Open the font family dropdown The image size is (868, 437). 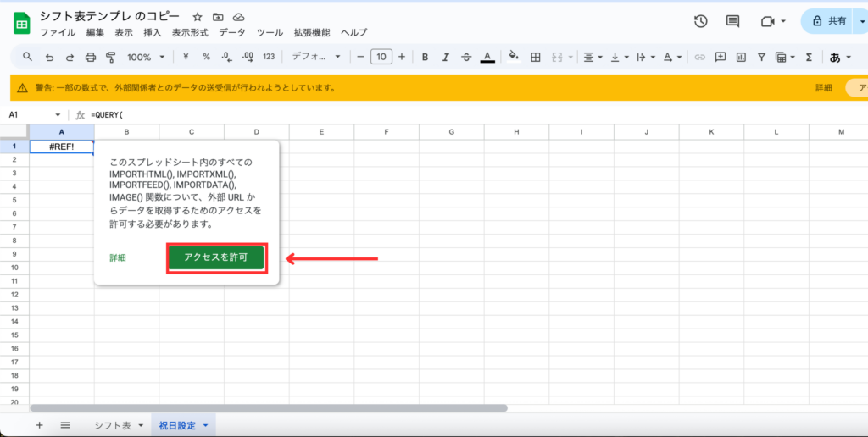point(316,57)
